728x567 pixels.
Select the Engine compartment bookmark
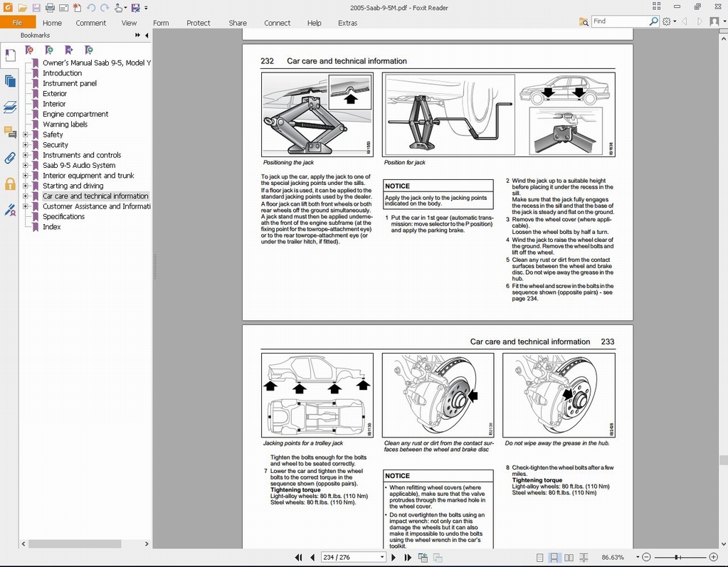coord(75,114)
